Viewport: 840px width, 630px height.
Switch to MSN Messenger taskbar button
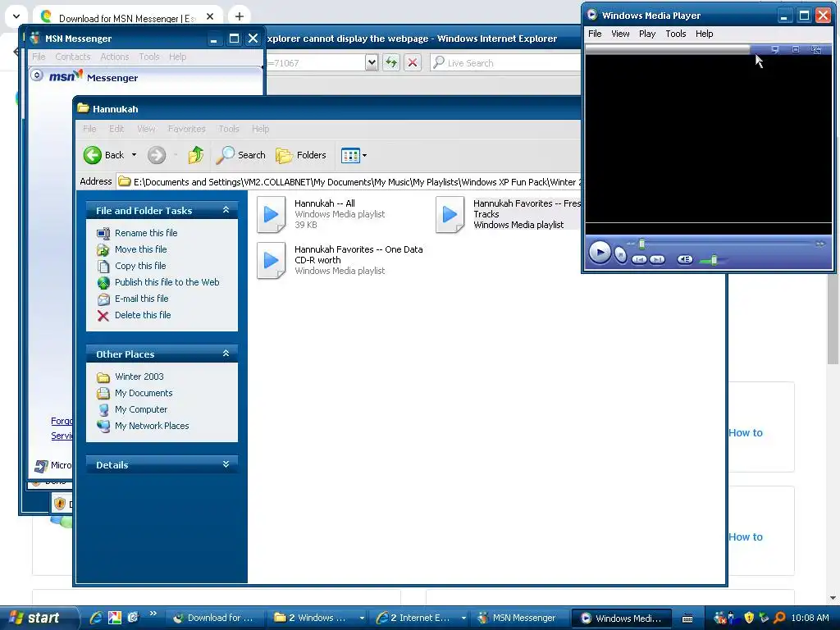[x=518, y=618]
